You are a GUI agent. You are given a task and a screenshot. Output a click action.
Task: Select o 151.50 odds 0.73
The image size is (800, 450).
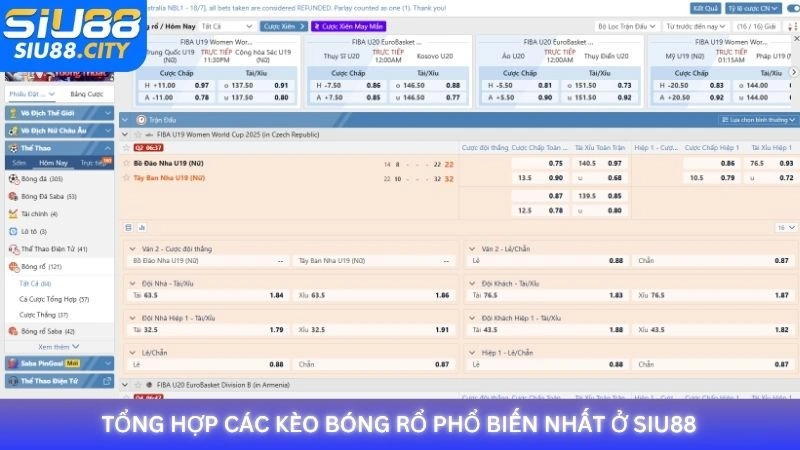pyautogui.click(x=599, y=86)
